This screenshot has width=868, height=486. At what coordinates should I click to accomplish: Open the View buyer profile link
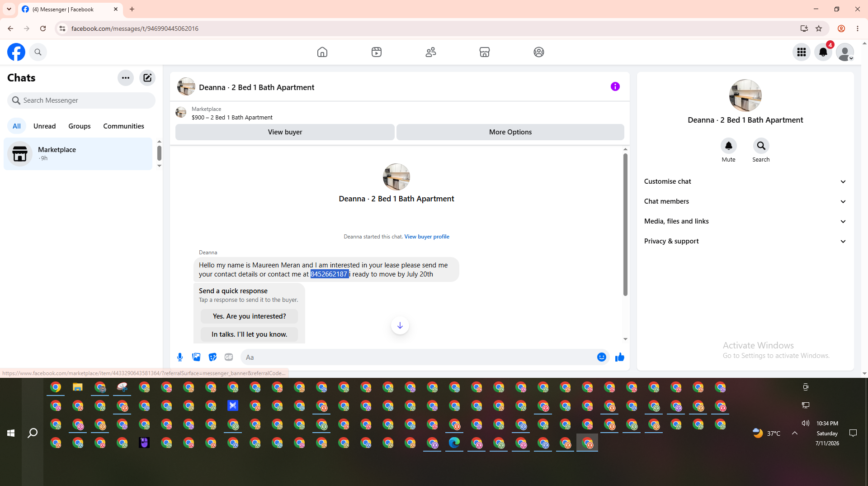427,237
